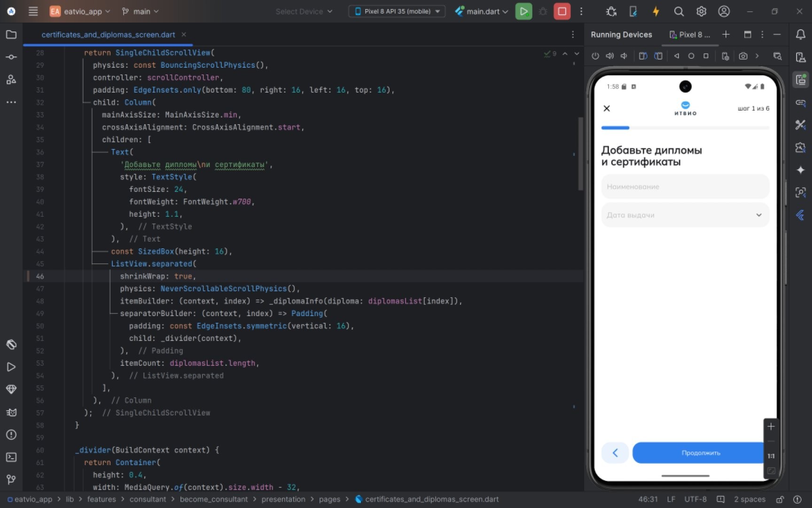The height and width of the screenshot is (508, 812).
Task: Click the Debug bug icon in toolbar
Action: pyautogui.click(x=543, y=11)
